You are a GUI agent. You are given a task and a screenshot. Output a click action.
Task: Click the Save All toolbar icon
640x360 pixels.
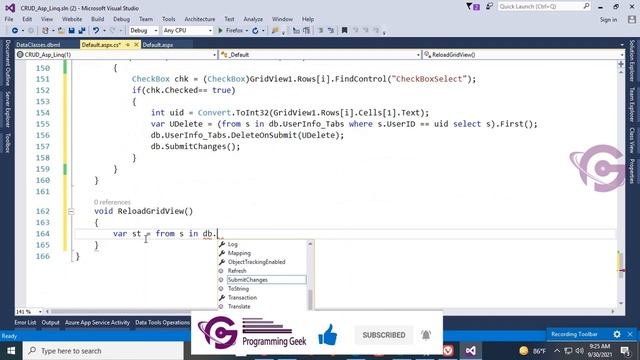click(82, 31)
